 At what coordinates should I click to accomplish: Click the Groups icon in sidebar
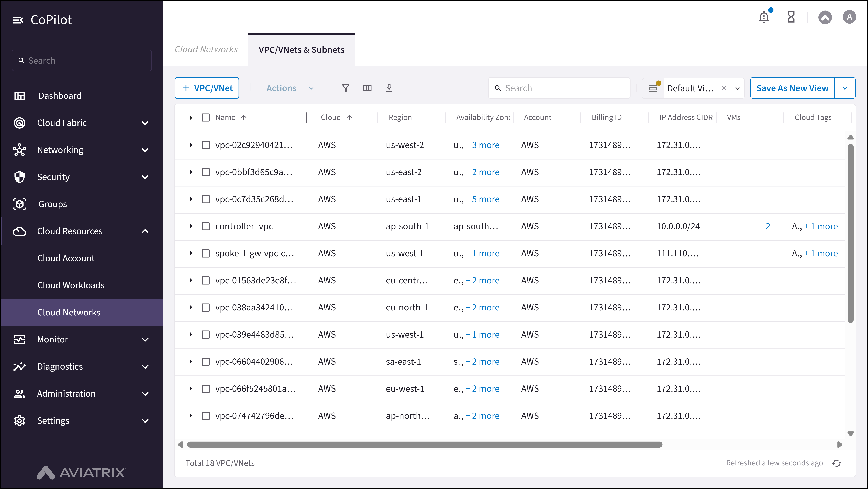tap(20, 204)
